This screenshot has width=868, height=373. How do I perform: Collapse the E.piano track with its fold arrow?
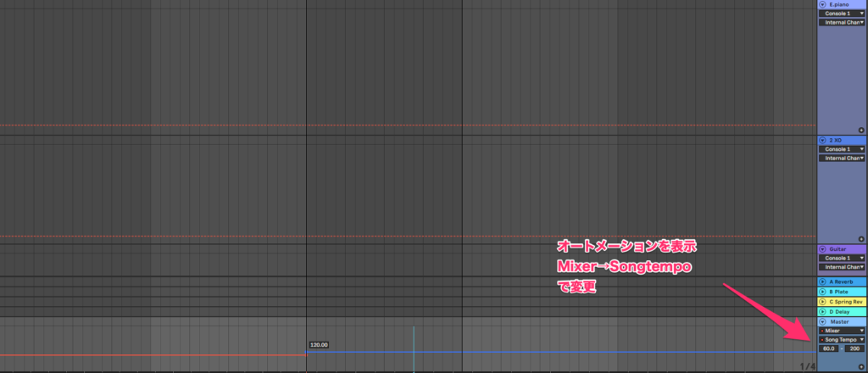(822, 4)
